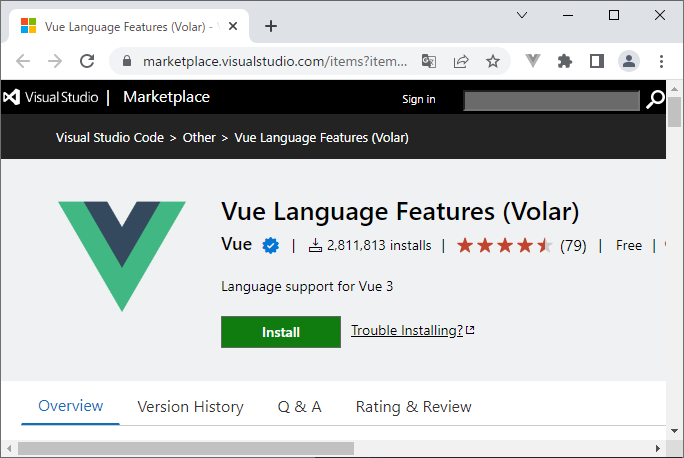Click the (79) review count

click(573, 246)
